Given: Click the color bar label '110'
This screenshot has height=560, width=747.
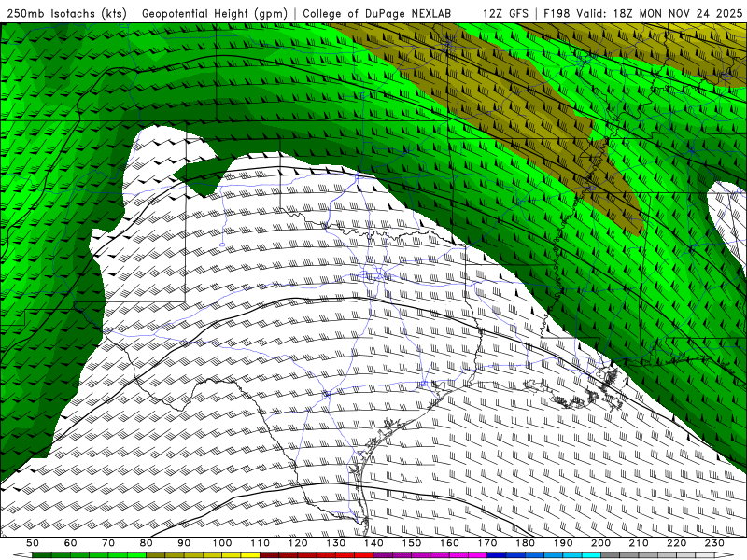Looking at the screenshot, I should coord(261,543).
